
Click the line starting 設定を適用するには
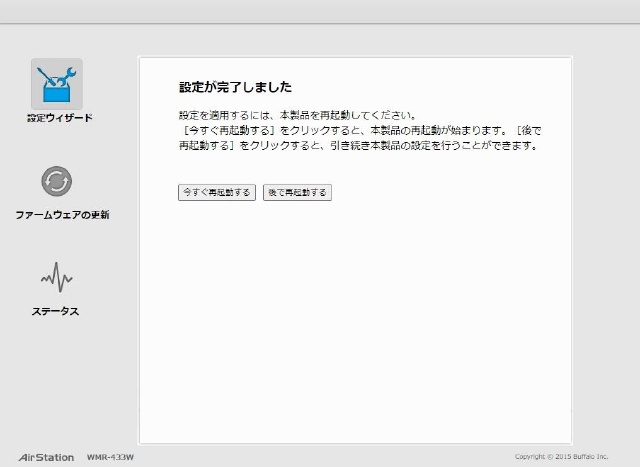[298, 116]
